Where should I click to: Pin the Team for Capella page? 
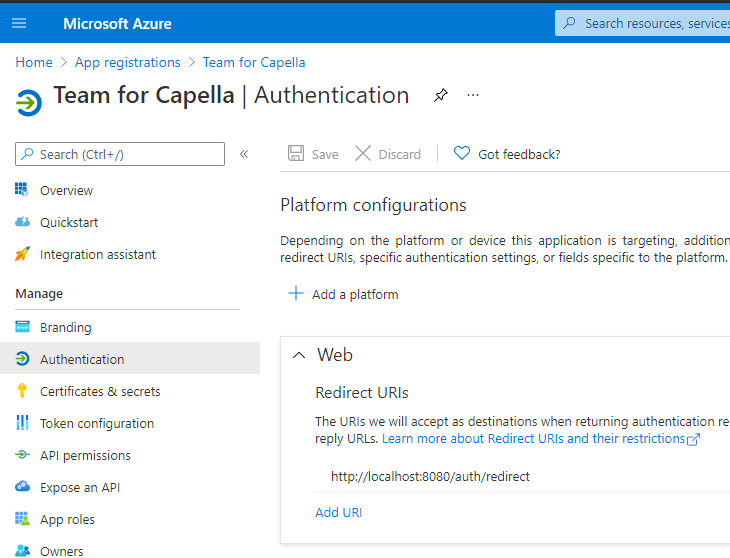coord(440,96)
